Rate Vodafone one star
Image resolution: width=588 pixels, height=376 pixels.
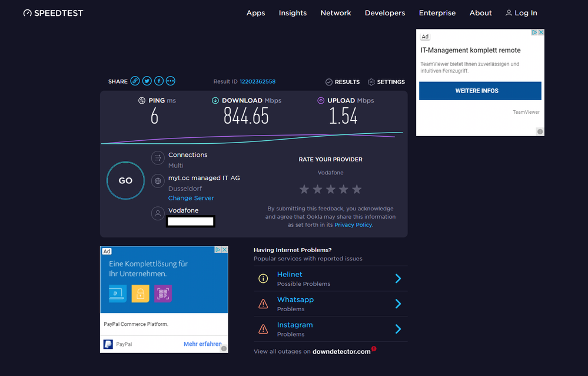(x=304, y=189)
